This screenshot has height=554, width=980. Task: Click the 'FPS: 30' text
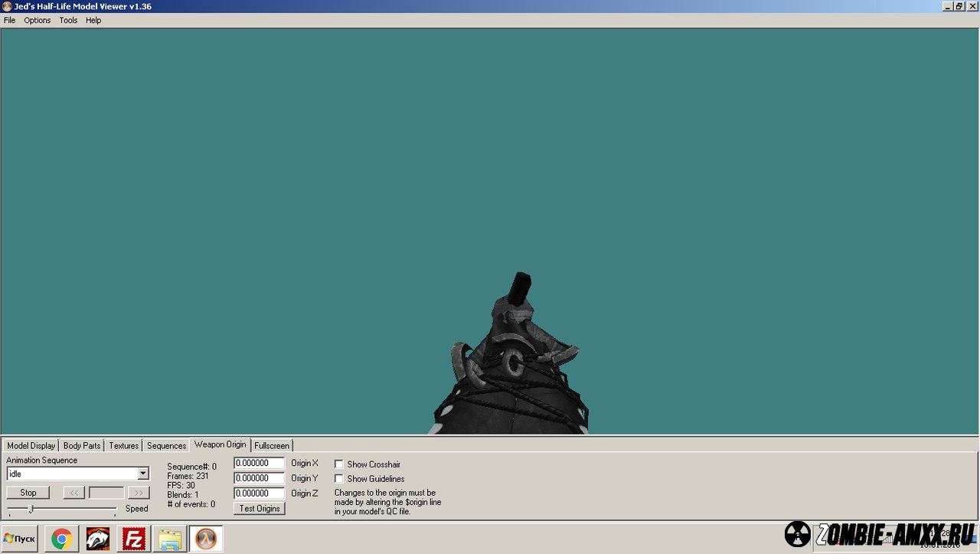click(181, 485)
